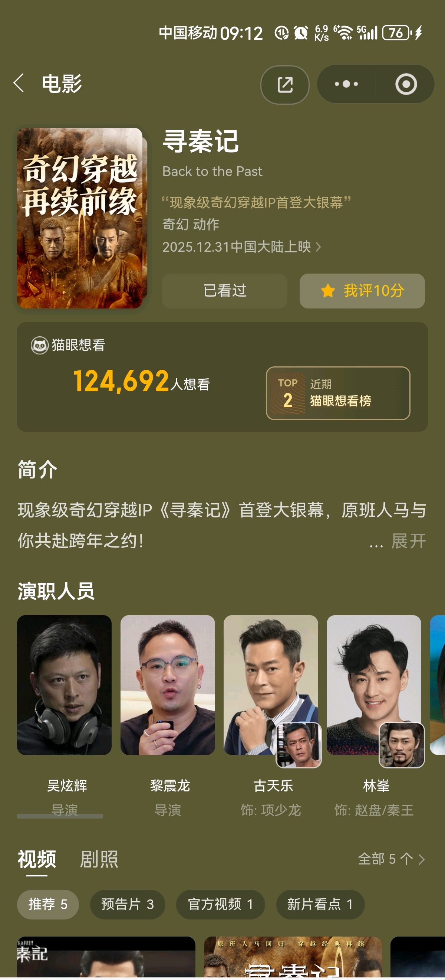The image size is (445, 980).
Task: Select the 官方视频 1 filter chip
Action: pyautogui.click(x=220, y=904)
